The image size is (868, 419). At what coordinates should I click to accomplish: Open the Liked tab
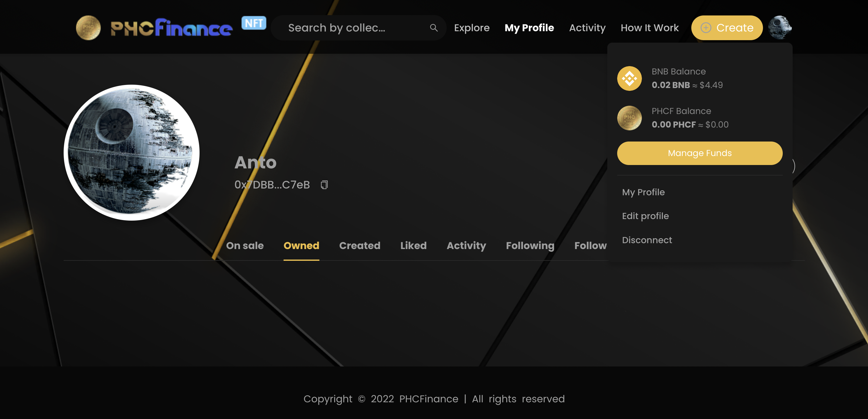pyautogui.click(x=413, y=245)
